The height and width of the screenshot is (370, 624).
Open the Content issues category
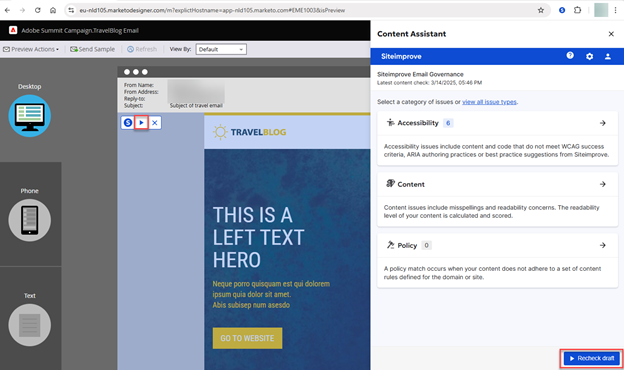pyautogui.click(x=497, y=199)
